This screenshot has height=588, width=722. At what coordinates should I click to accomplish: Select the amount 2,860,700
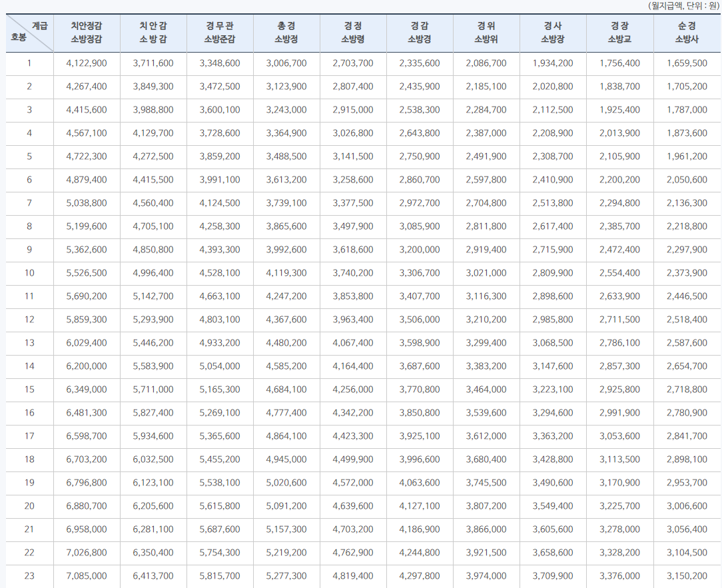(x=420, y=180)
